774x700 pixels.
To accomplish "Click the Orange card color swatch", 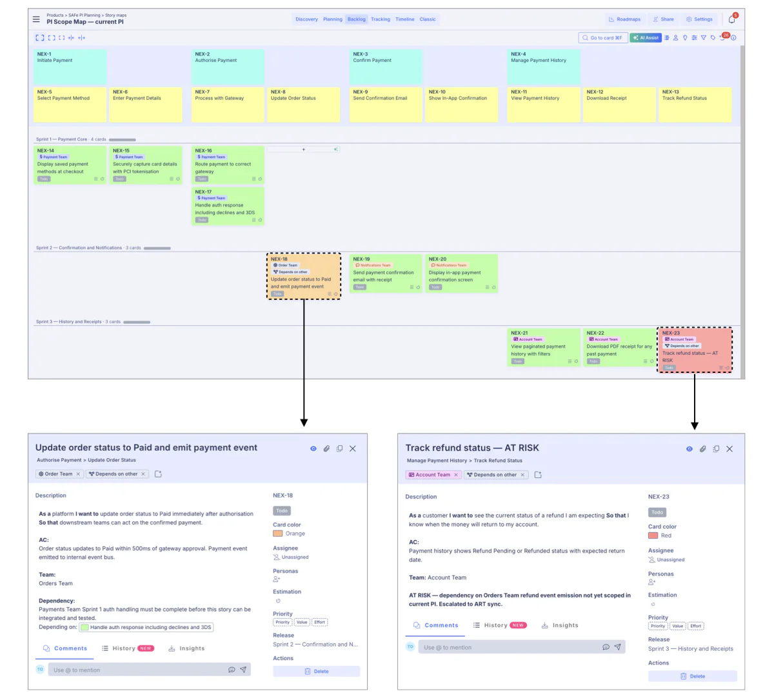I will pos(278,534).
